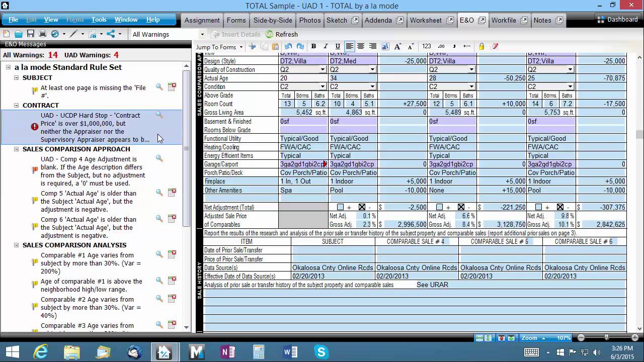Pop out the Addenda tab window
Image resolution: width=644 pixels, height=362 pixels.
click(399, 20)
